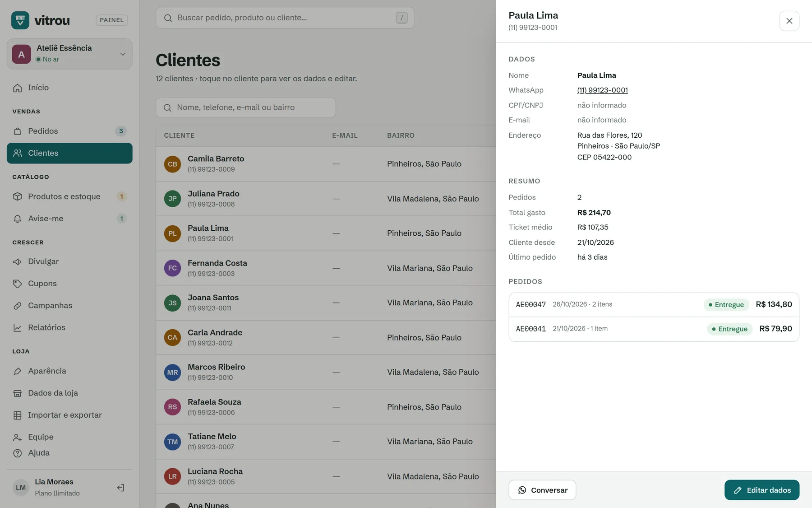The width and height of the screenshot is (812, 508).
Task: Click the FC avatar for Fernanda Costa
Action: (x=172, y=268)
